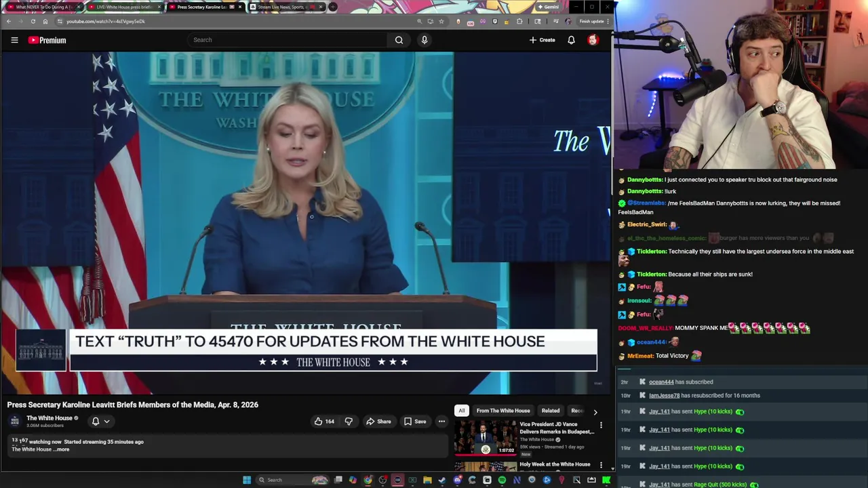
Task: Open the YouTube guide hamburger menu
Action: [14, 40]
